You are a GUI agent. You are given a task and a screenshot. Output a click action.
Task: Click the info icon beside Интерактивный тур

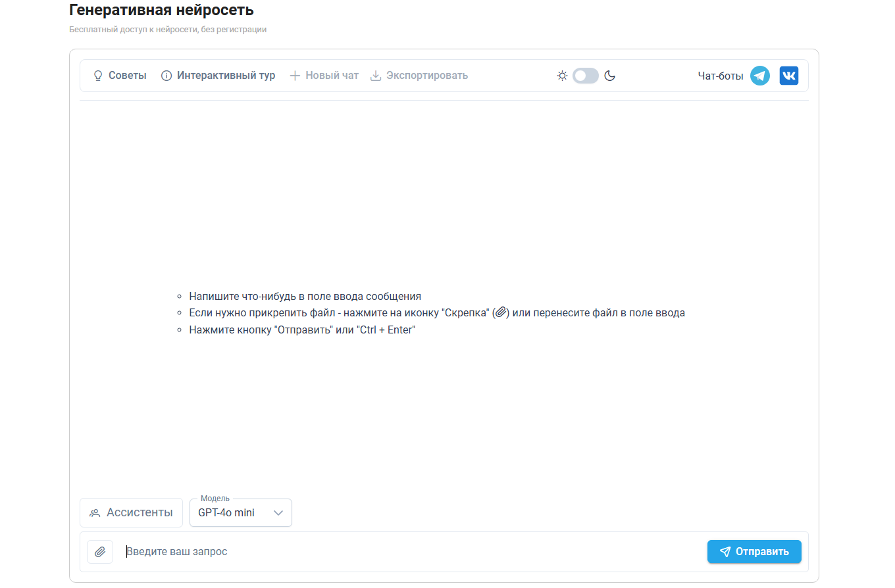pos(166,76)
